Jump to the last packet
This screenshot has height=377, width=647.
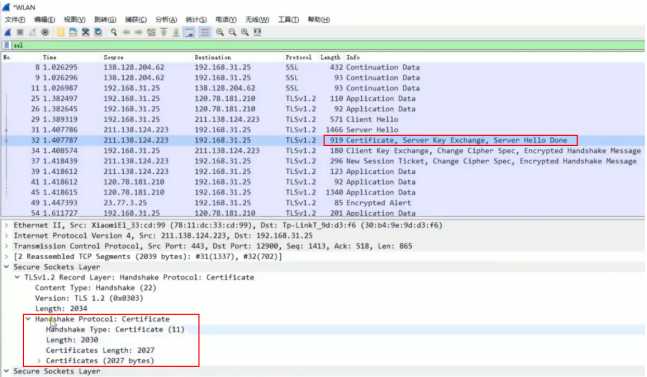click(x=176, y=32)
